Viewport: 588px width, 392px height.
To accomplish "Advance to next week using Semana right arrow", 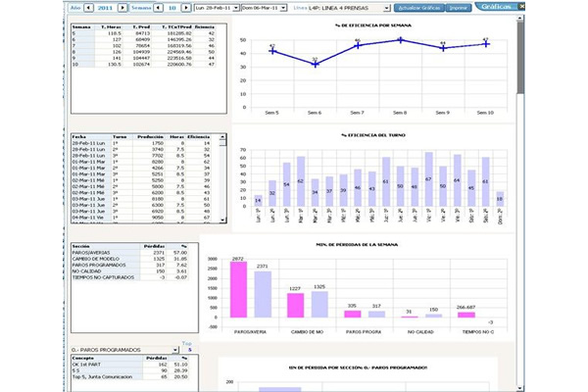I will click(x=184, y=6).
